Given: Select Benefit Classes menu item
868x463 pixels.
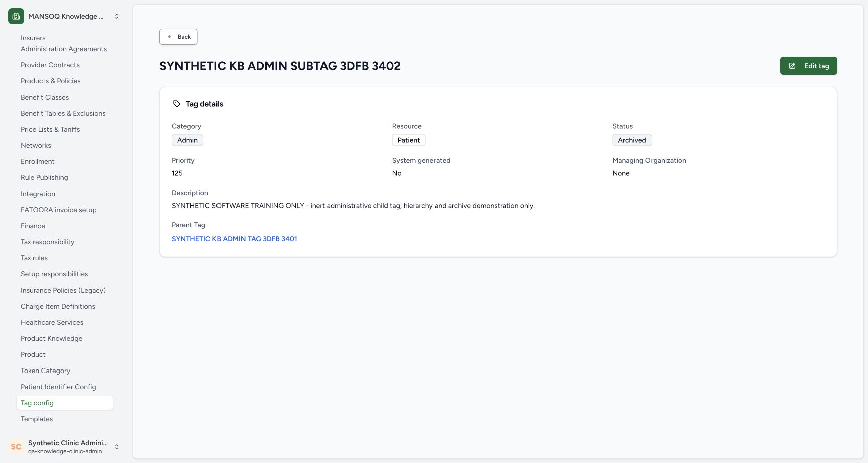Looking at the screenshot, I should [45, 97].
